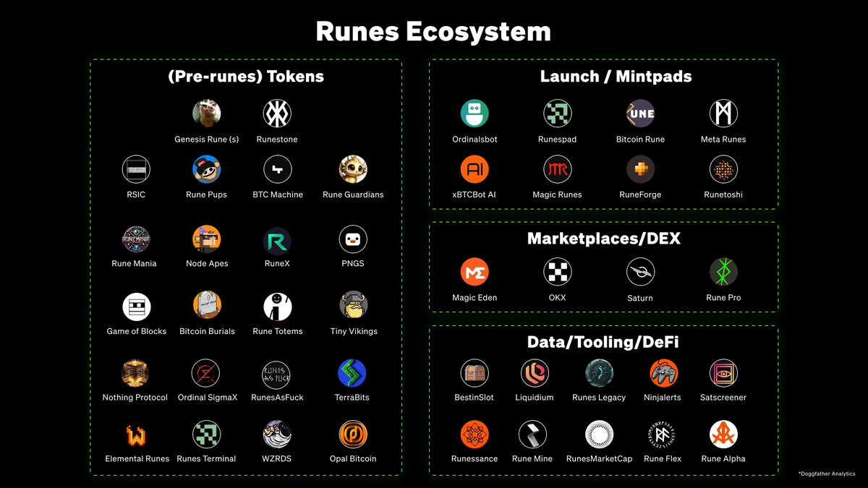
Task: Click the PNGS penguin icon
Action: pos(353,239)
